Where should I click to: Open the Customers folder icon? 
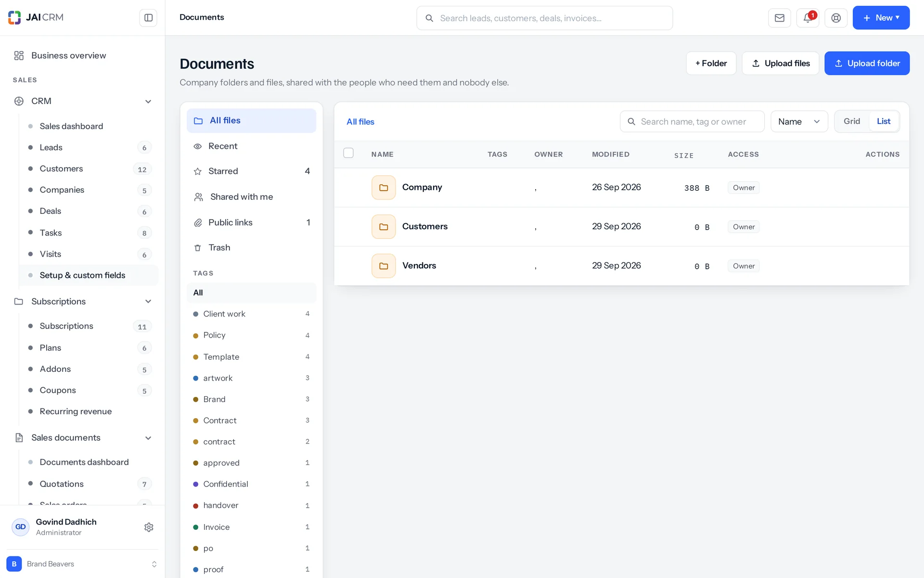tap(384, 226)
